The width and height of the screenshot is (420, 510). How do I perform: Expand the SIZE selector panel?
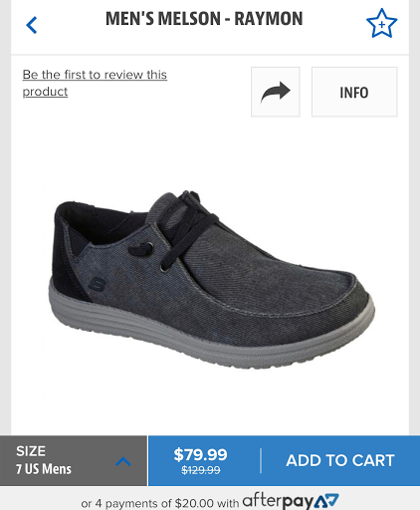click(74, 460)
